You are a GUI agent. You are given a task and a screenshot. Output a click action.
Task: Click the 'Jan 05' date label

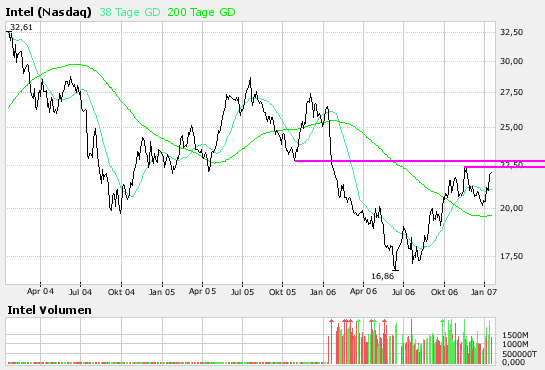tap(162, 292)
